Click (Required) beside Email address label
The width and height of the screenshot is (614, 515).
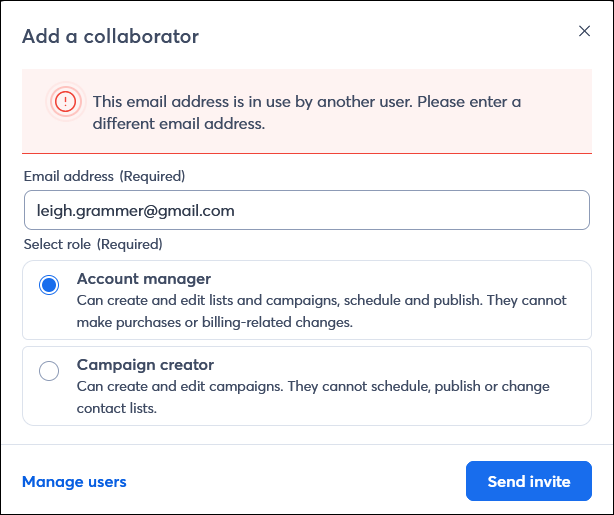152,176
